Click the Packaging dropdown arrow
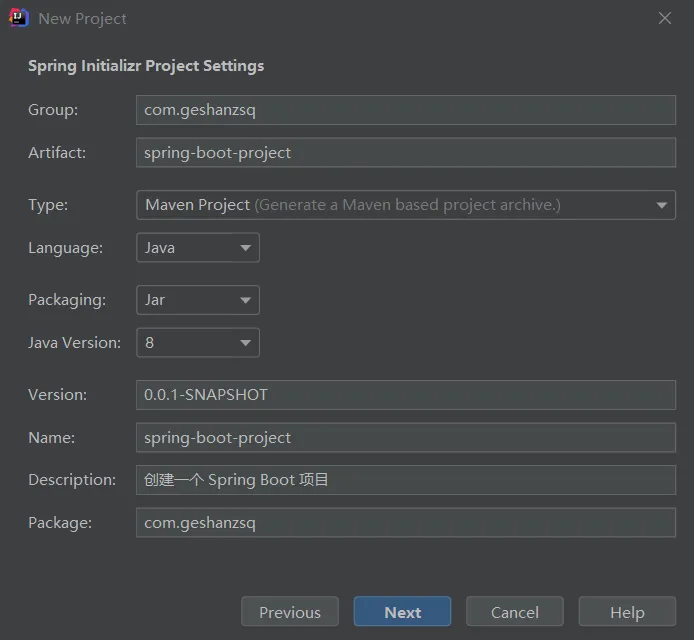 [x=246, y=300]
